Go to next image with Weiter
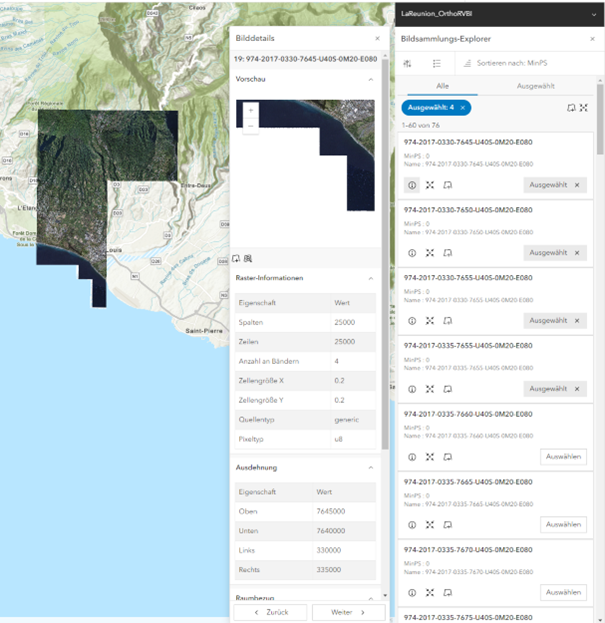The image size is (605, 623). [x=348, y=612]
